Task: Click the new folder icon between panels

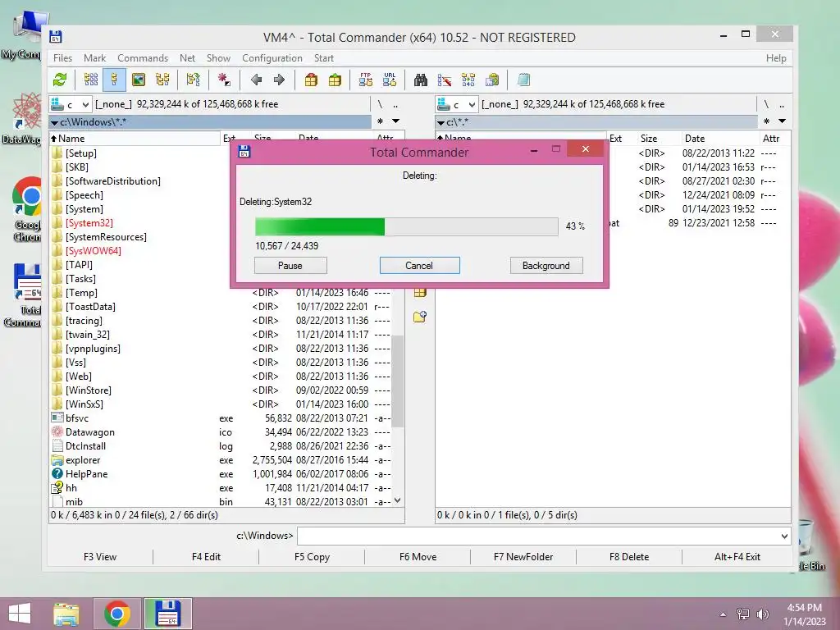Action: (420, 317)
